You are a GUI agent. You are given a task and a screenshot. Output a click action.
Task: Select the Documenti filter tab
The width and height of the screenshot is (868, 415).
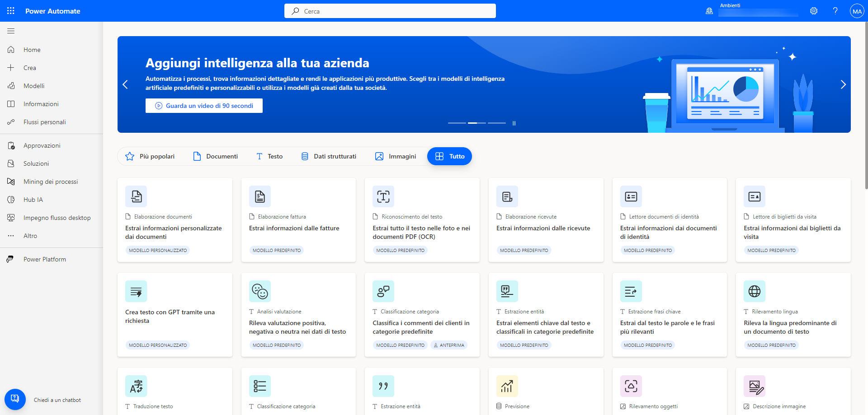(x=216, y=156)
